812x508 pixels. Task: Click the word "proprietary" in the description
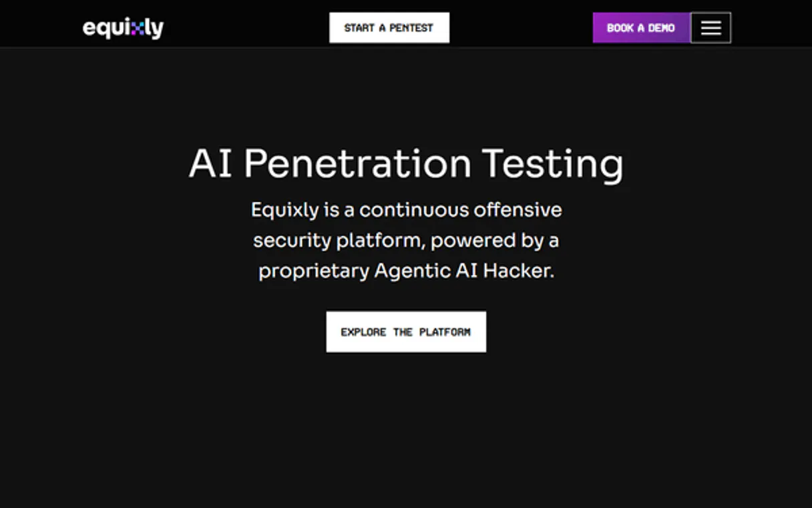(x=313, y=271)
